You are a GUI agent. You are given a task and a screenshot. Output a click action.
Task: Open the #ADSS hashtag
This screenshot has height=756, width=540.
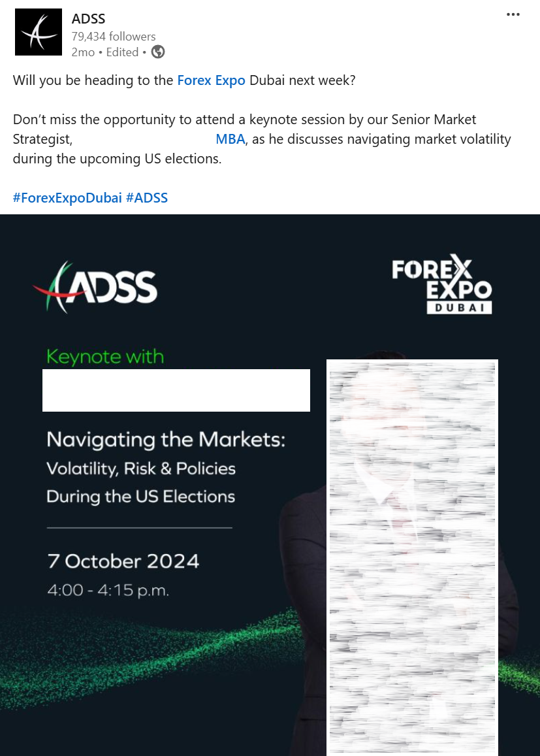pos(147,197)
